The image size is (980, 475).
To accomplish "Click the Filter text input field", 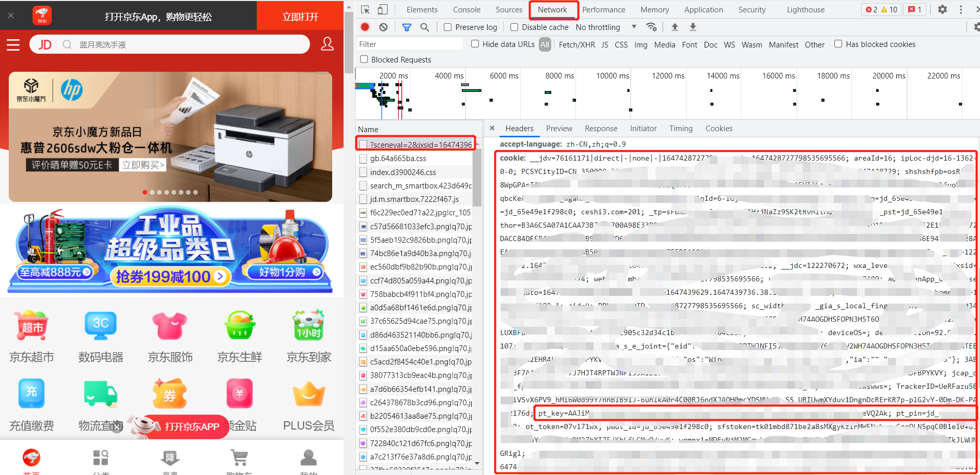I will [409, 44].
